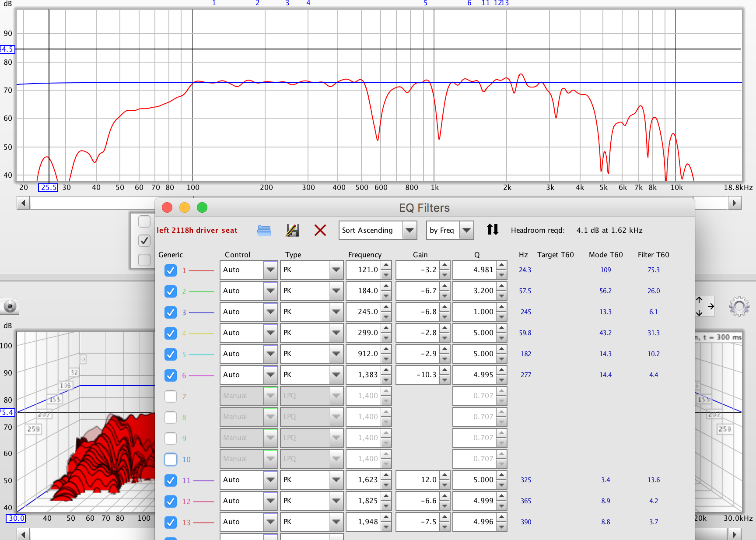The height and width of the screenshot is (540, 756).
Task: Click the cyan color line of filter 5
Action: click(201, 354)
